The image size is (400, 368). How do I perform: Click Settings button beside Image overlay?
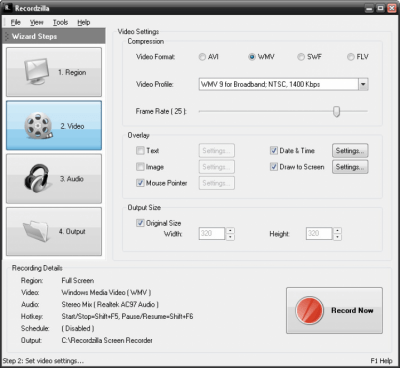217,167
